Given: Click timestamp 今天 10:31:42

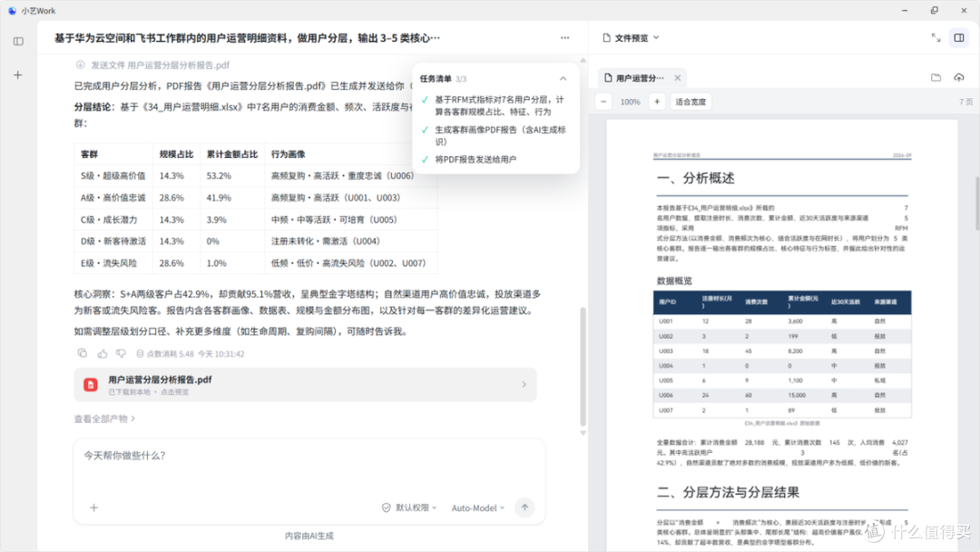Looking at the screenshot, I should click(x=221, y=354).
